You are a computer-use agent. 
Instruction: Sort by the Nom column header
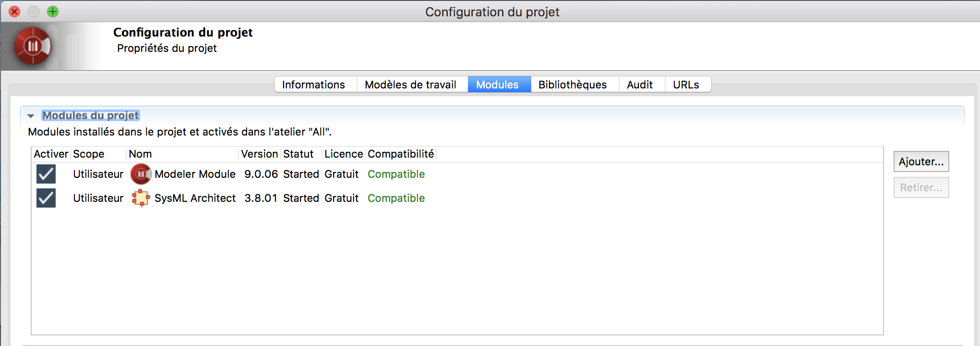[x=140, y=154]
